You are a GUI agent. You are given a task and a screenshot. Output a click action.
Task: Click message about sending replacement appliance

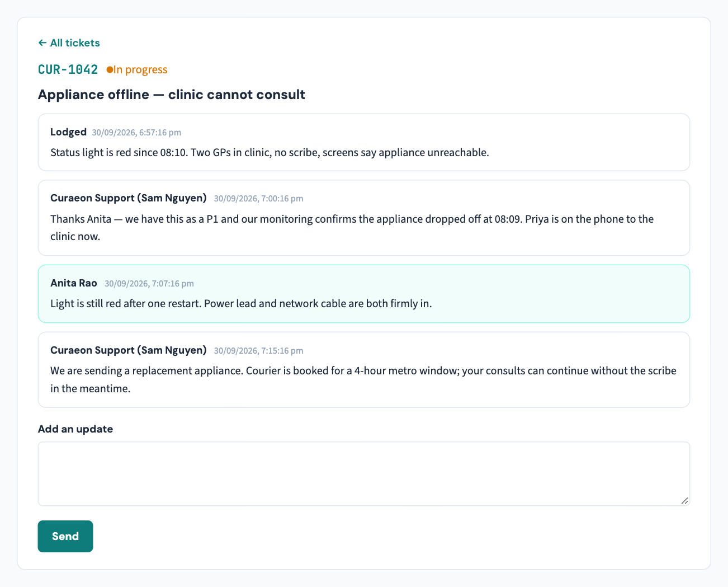point(363,379)
